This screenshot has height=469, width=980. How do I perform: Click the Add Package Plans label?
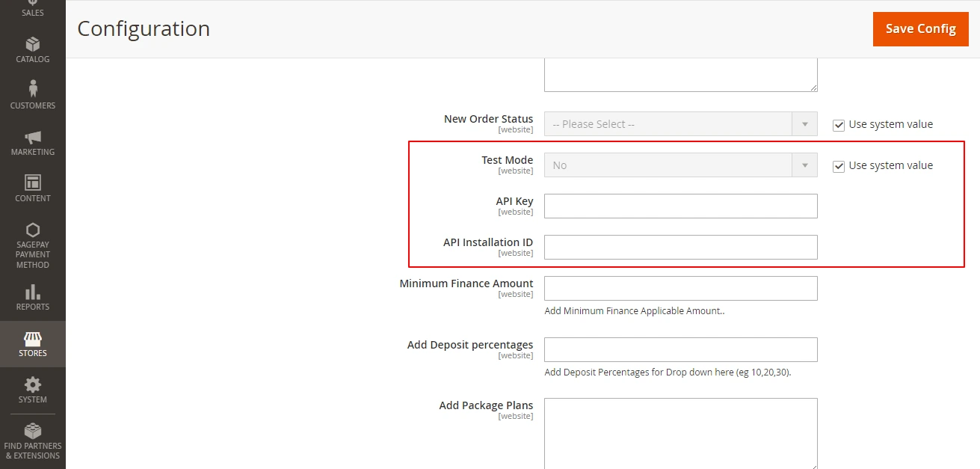[x=487, y=405]
